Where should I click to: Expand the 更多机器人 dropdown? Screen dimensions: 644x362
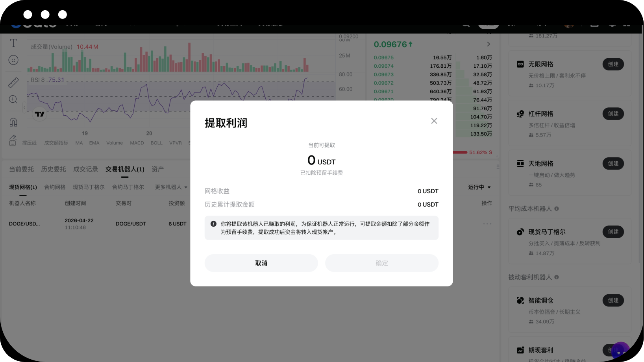click(171, 187)
